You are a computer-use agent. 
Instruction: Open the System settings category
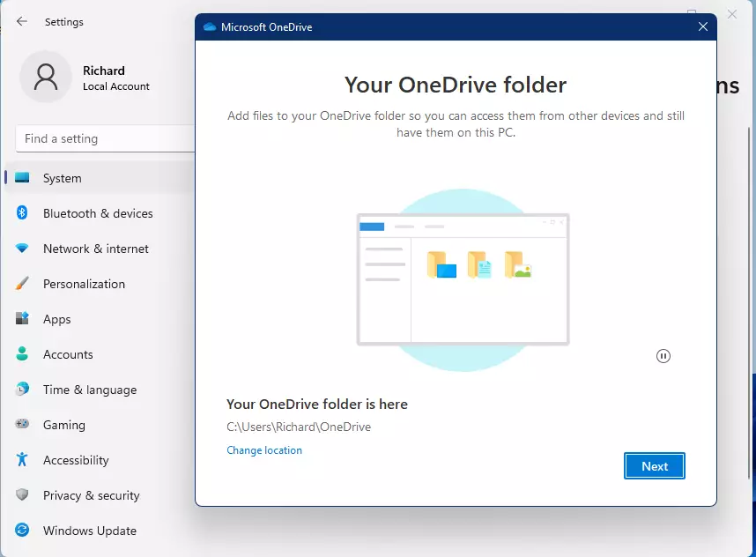100,178
